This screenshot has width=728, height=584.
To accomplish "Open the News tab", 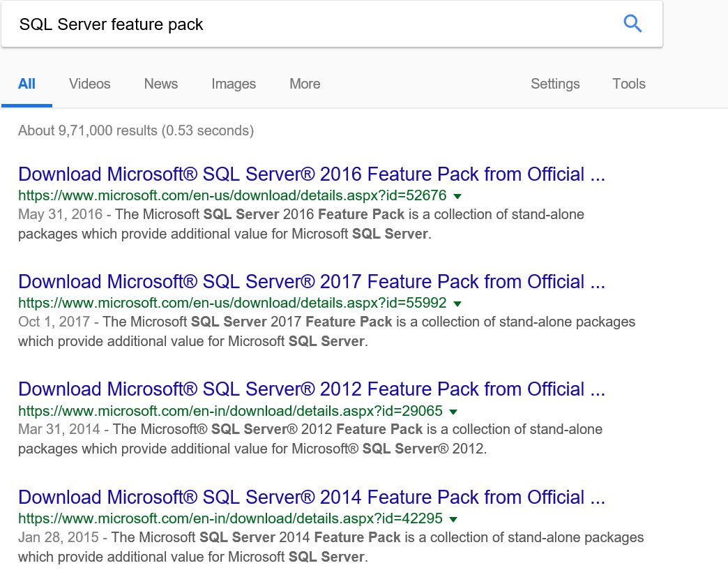I will [x=160, y=84].
